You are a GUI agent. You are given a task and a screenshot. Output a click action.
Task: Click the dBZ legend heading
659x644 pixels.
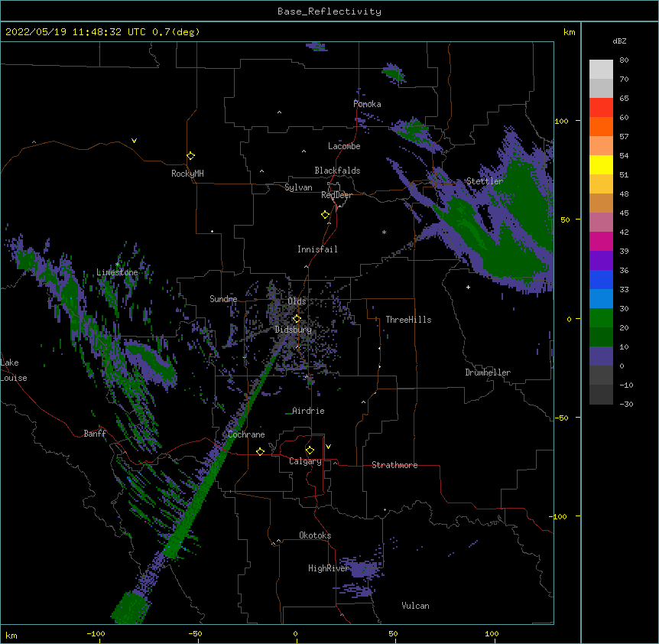coord(619,41)
